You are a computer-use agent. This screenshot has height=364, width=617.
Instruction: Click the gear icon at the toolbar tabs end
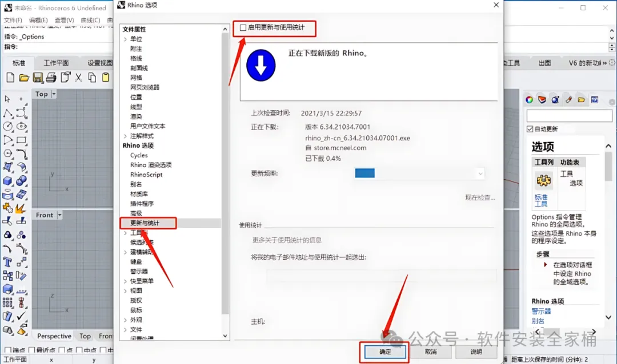[612, 63]
